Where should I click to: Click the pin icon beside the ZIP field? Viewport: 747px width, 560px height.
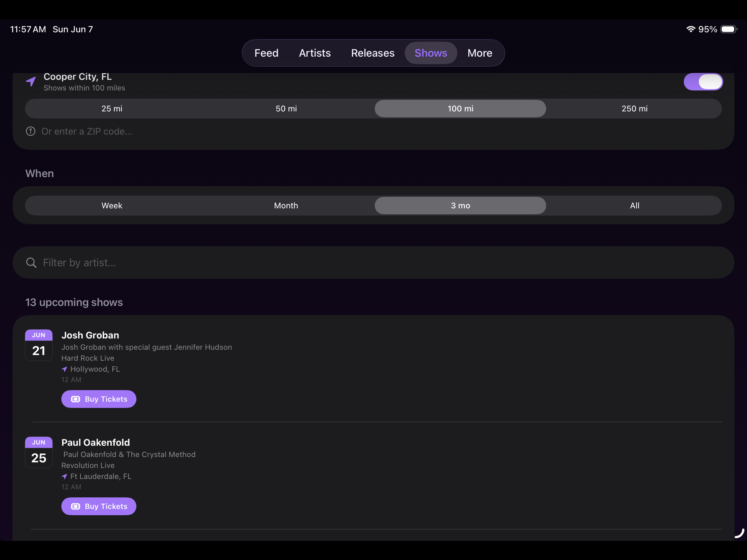point(30,132)
